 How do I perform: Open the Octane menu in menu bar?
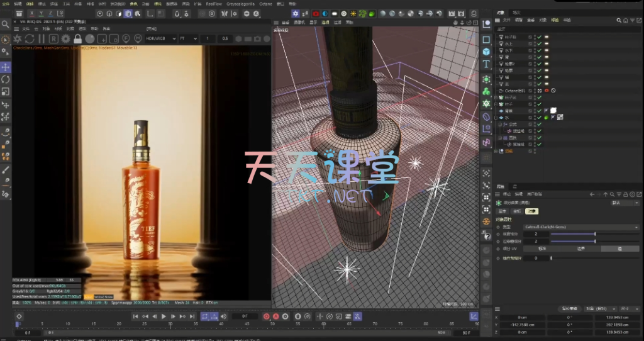[265, 4]
